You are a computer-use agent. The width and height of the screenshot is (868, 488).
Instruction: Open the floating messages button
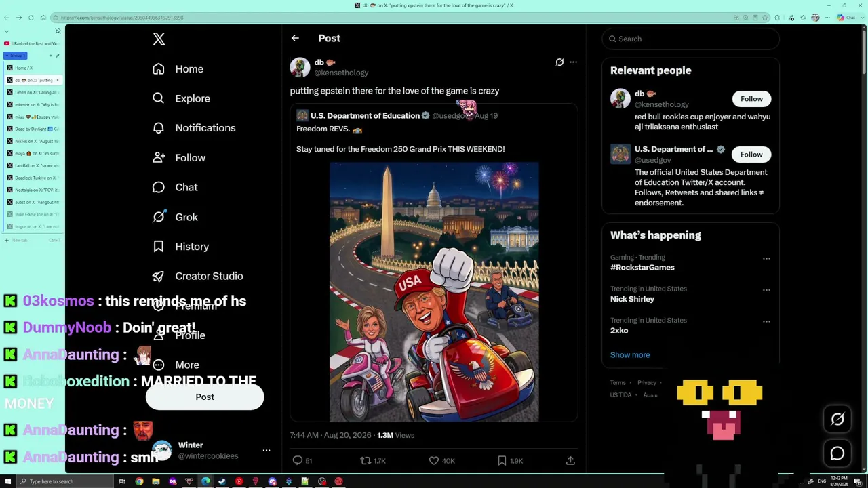pyautogui.click(x=837, y=453)
